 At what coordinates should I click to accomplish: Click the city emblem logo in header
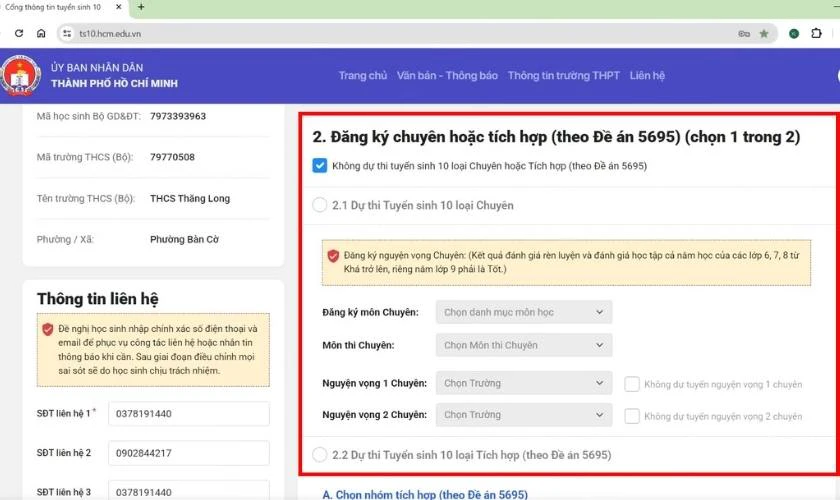point(19,76)
